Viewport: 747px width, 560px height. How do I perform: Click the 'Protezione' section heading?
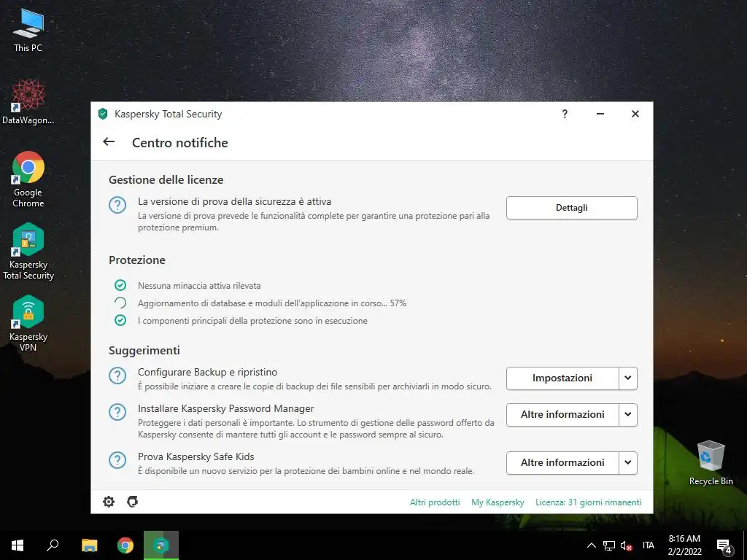tap(136, 260)
